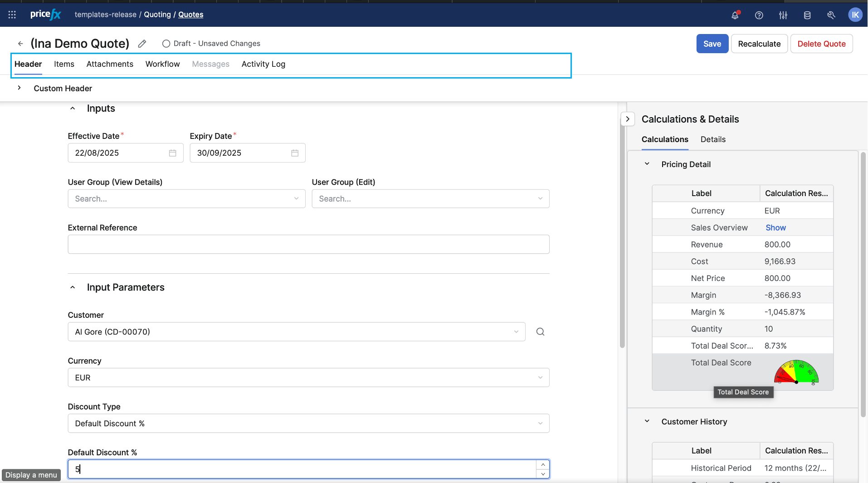The width and height of the screenshot is (868, 483).
Task: Click the database icon in top bar
Action: tap(807, 15)
